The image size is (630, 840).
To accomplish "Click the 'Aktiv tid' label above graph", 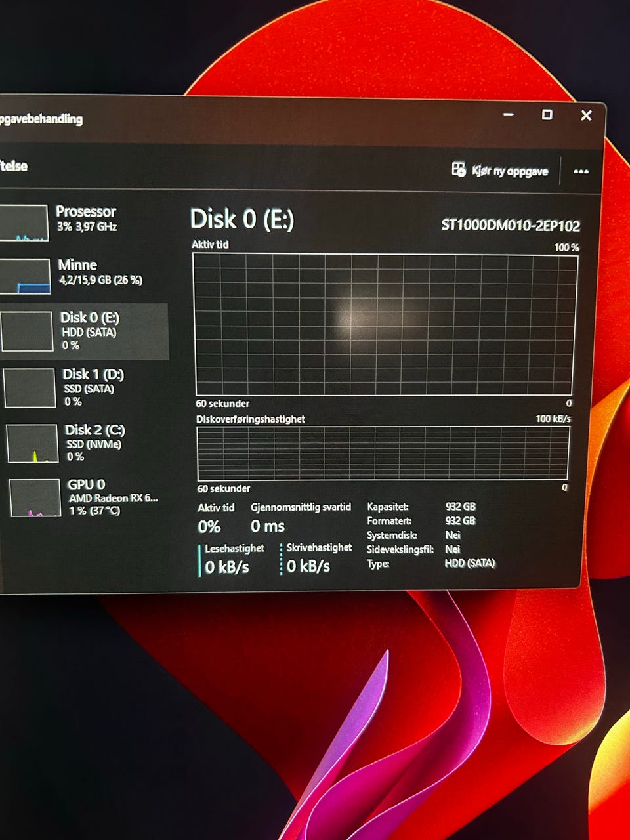I will pyautogui.click(x=210, y=244).
